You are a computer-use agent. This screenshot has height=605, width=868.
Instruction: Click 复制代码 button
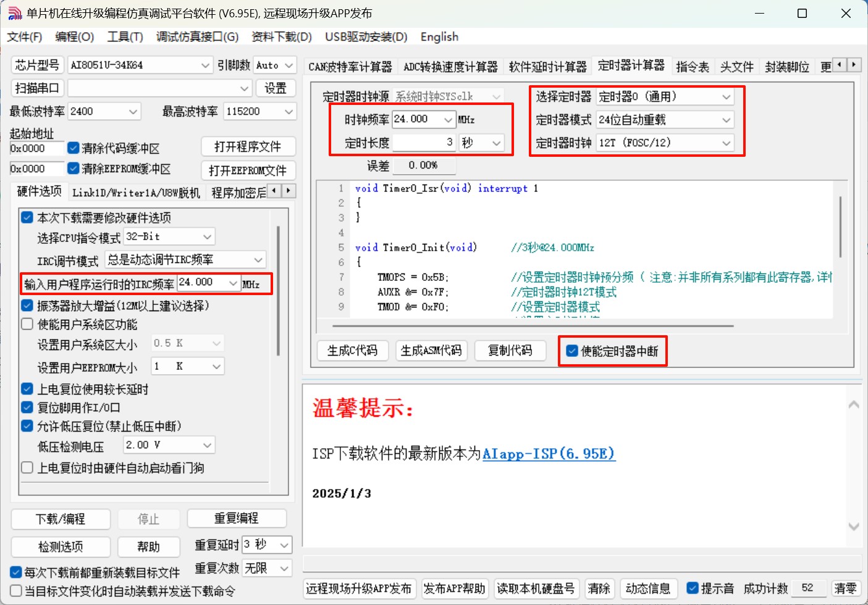click(x=510, y=351)
